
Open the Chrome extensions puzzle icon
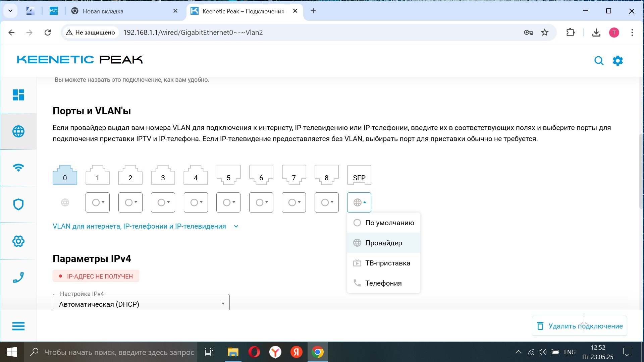click(x=570, y=33)
